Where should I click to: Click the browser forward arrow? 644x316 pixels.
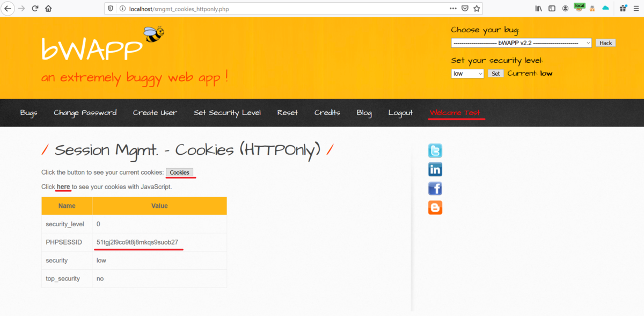tap(21, 9)
